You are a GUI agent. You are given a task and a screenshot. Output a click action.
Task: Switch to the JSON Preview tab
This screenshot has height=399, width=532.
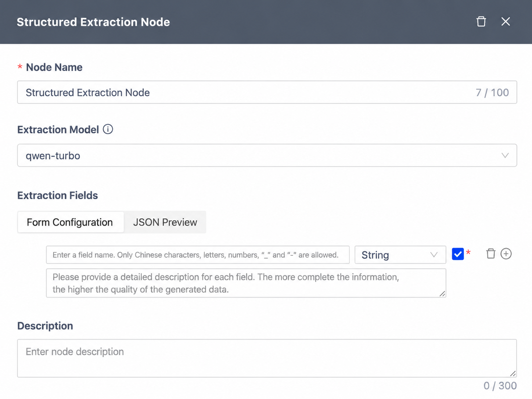pyautogui.click(x=165, y=222)
